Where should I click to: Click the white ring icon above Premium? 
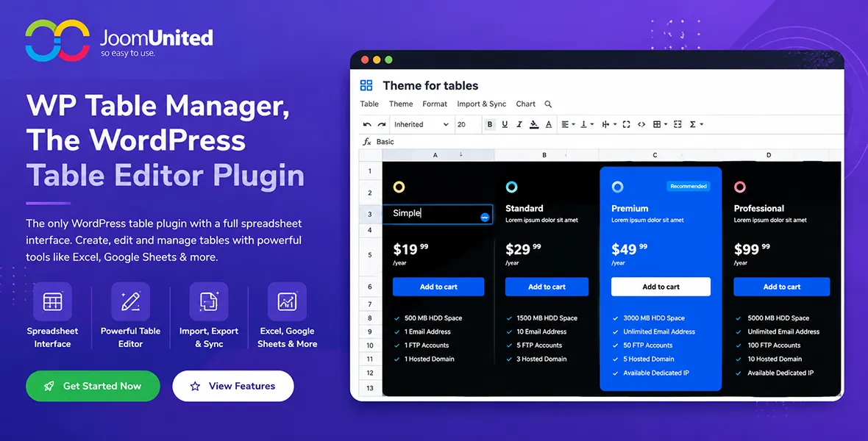click(x=617, y=187)
